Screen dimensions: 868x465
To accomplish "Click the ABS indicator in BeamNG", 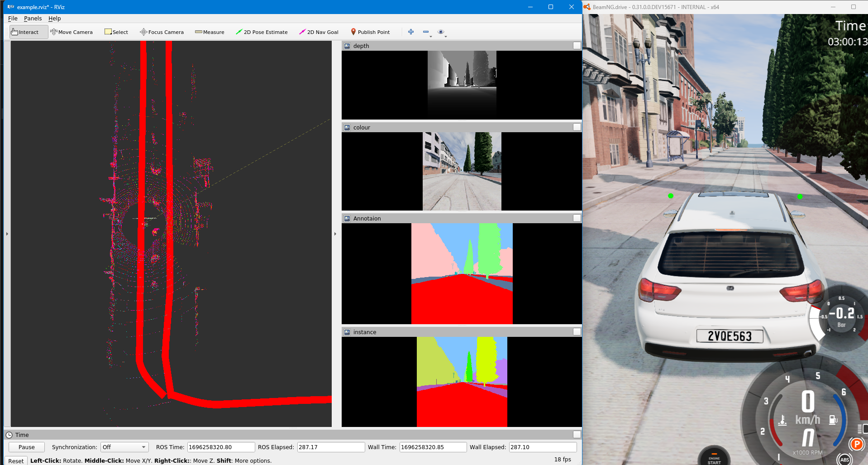I will pos(844,460).
